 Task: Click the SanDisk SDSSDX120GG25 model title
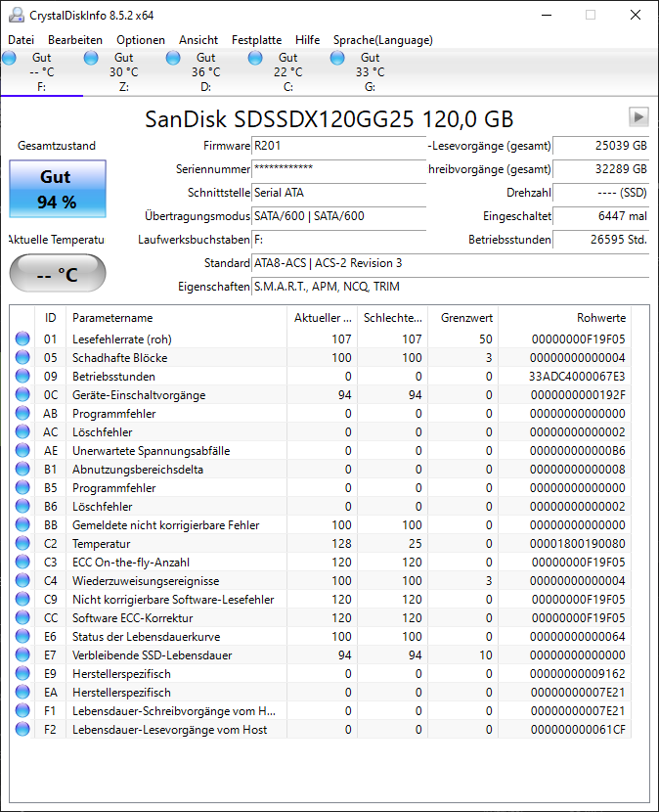[x=329, y=119]
